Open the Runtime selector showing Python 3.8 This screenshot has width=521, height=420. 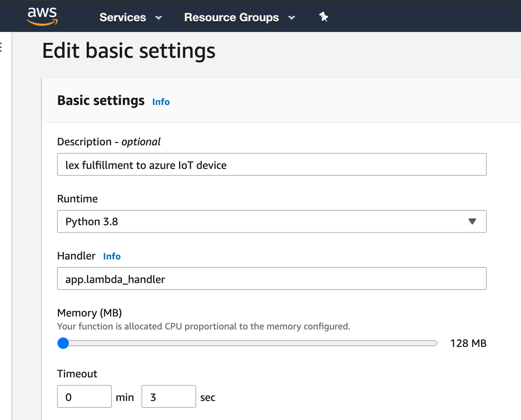click(x=272, y=221)
